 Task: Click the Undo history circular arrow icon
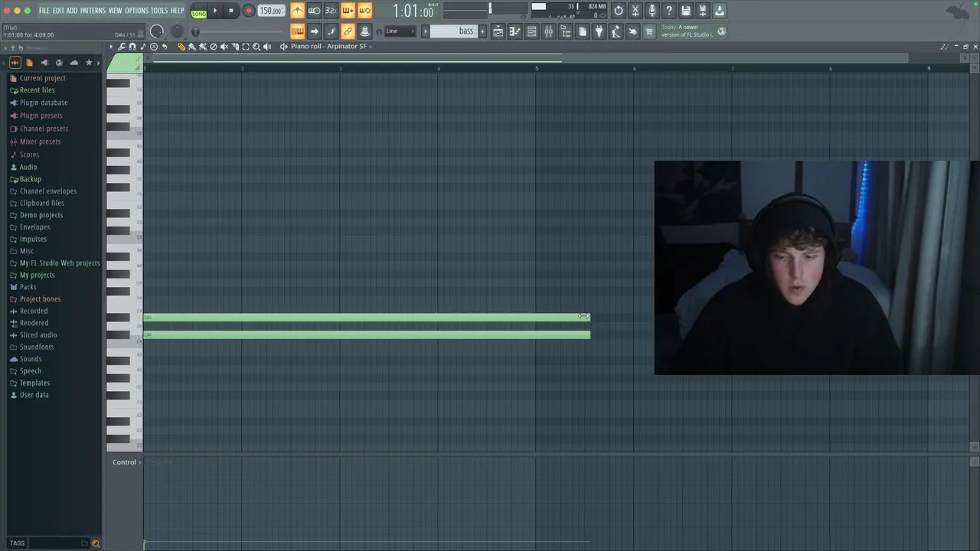(619, 11)
